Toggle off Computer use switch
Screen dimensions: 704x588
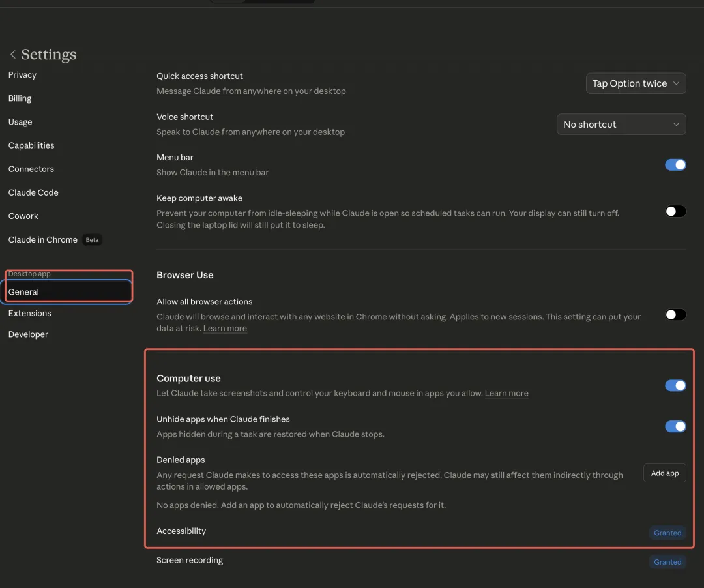(x=675, y=386)
